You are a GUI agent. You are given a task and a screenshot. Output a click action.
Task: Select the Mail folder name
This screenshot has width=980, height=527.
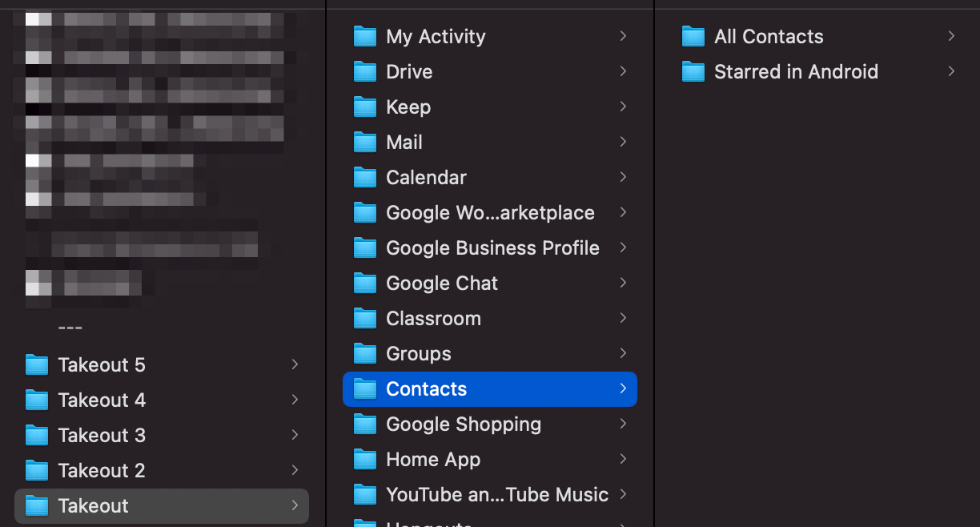[x=404, y=143]
